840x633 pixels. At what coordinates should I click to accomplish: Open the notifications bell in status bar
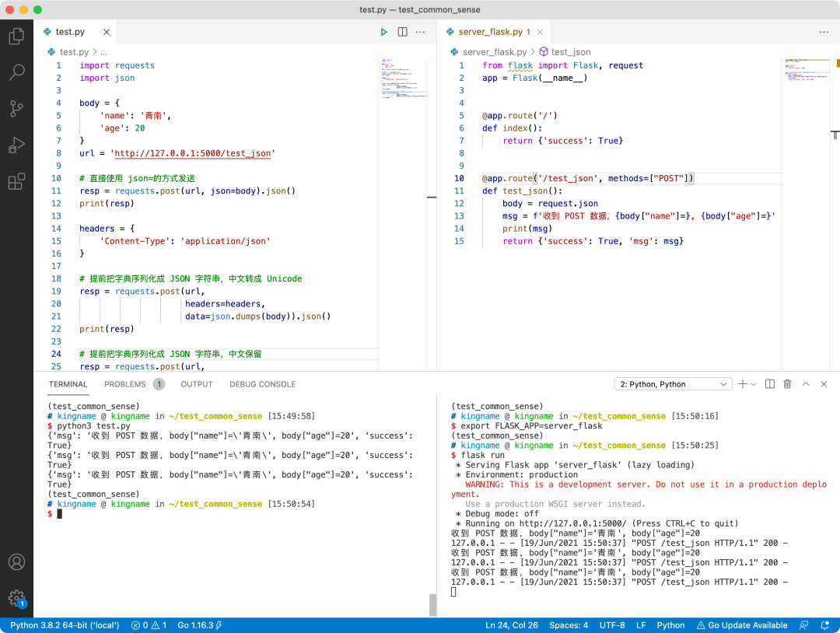(825, 625)
